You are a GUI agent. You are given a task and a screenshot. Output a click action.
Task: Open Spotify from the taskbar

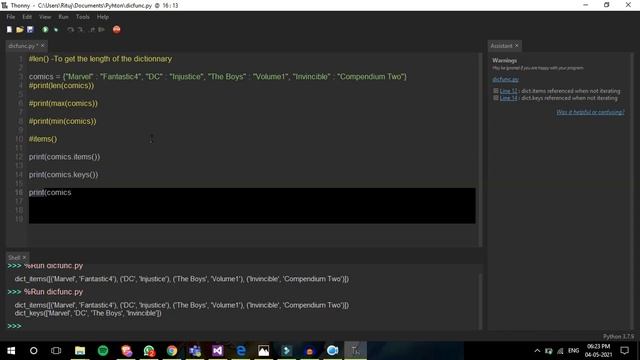tap(103, 351)
